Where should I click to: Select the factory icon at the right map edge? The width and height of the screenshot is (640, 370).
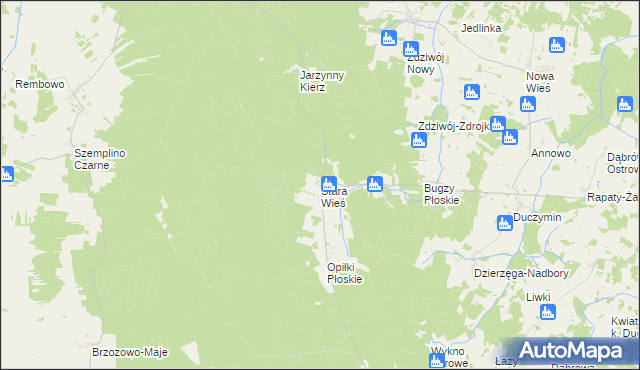[x=625, y=104]
